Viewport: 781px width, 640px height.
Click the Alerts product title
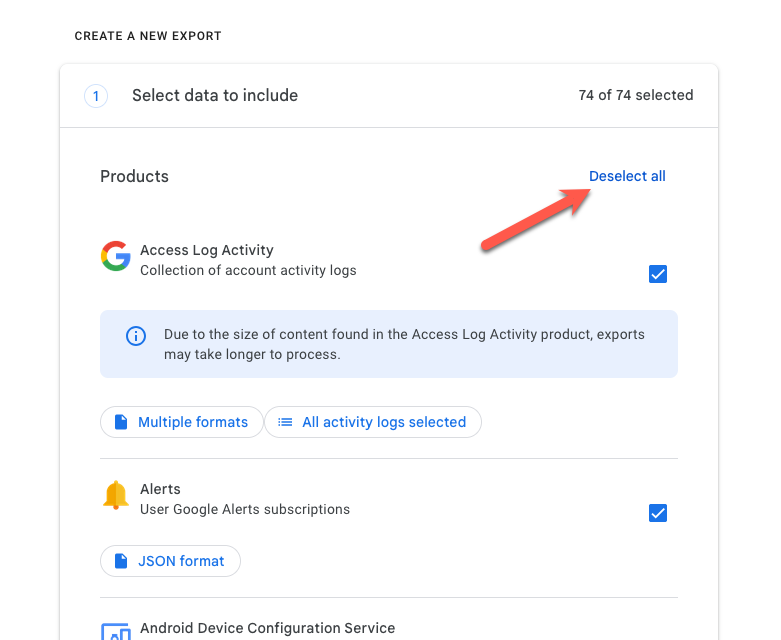click(160, 489)
